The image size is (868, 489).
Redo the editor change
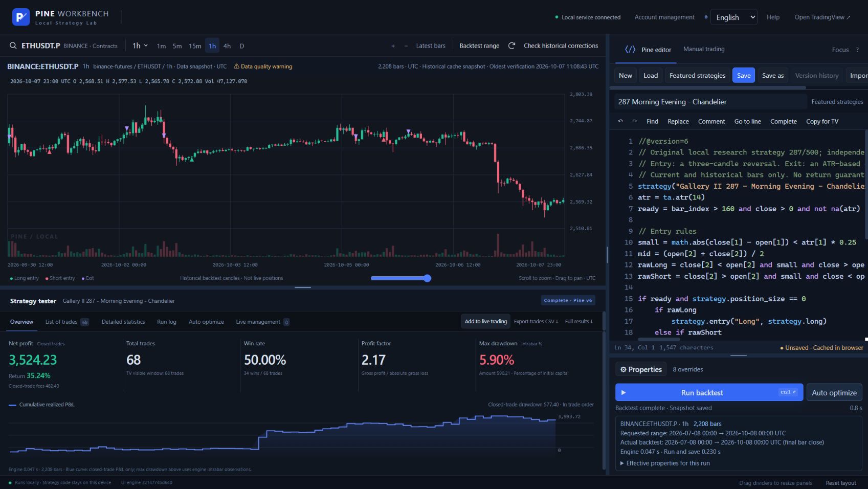[635, 121]
